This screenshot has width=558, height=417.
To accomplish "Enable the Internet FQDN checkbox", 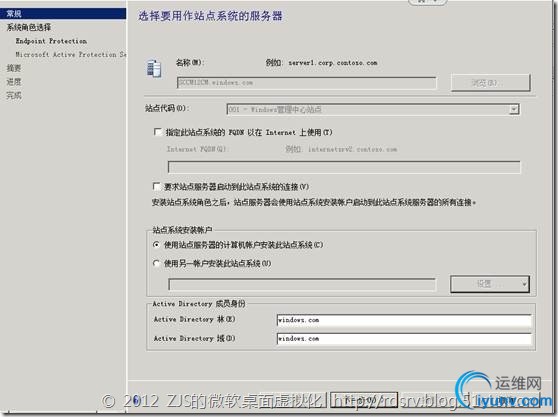I will coord(157,132).
